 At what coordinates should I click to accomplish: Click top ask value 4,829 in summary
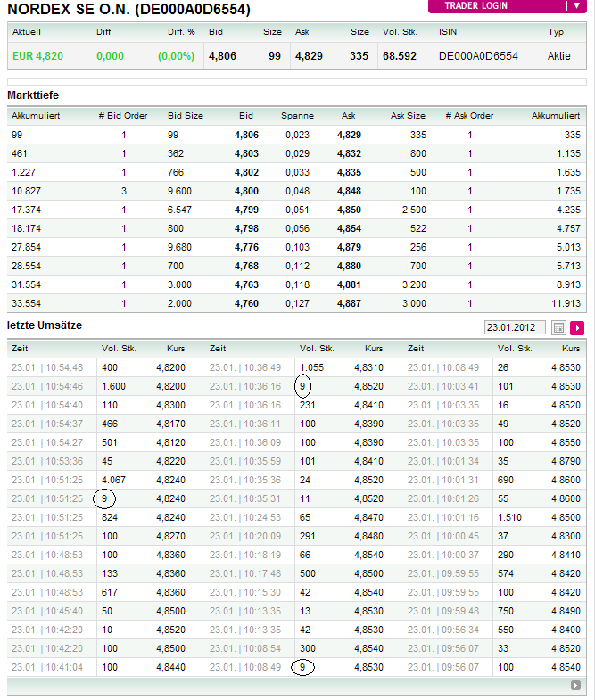pos(309,56)
